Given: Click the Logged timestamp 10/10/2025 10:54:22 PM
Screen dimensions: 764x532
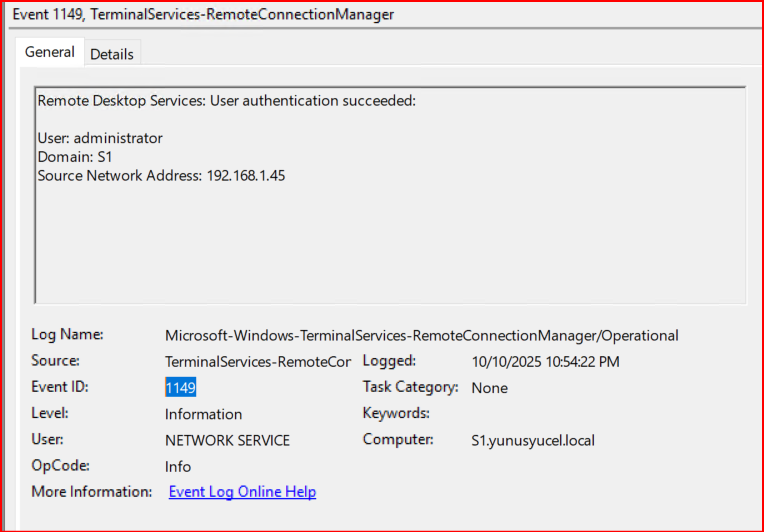Looking at the screenshot, I should coord(545,362).
